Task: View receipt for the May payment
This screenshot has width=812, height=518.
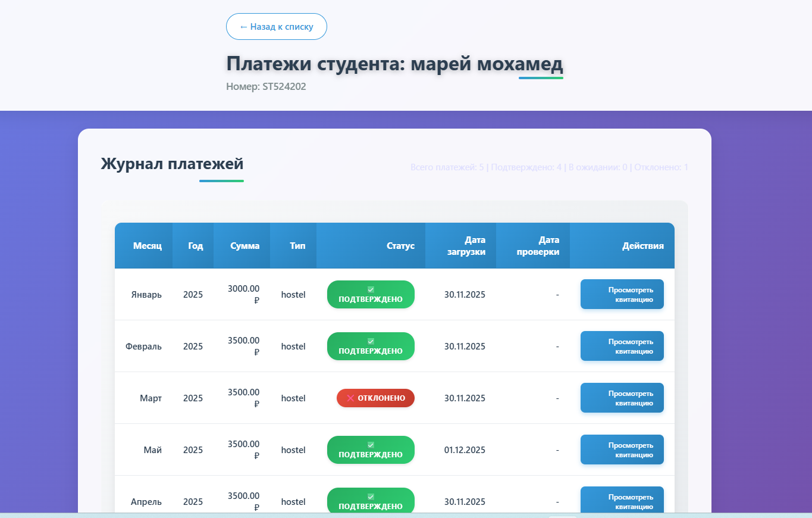Action: click(622, 450)
